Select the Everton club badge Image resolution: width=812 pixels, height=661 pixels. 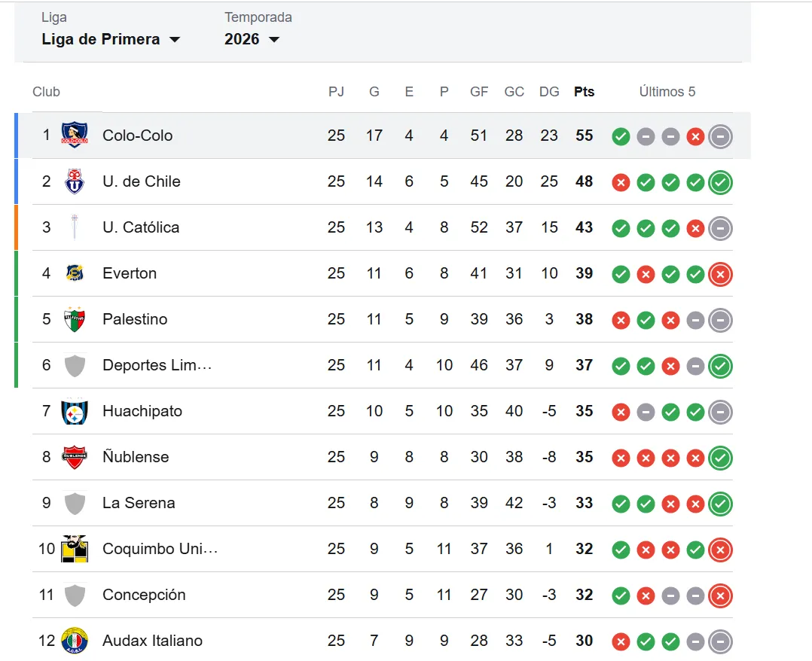tap(75, 273)
